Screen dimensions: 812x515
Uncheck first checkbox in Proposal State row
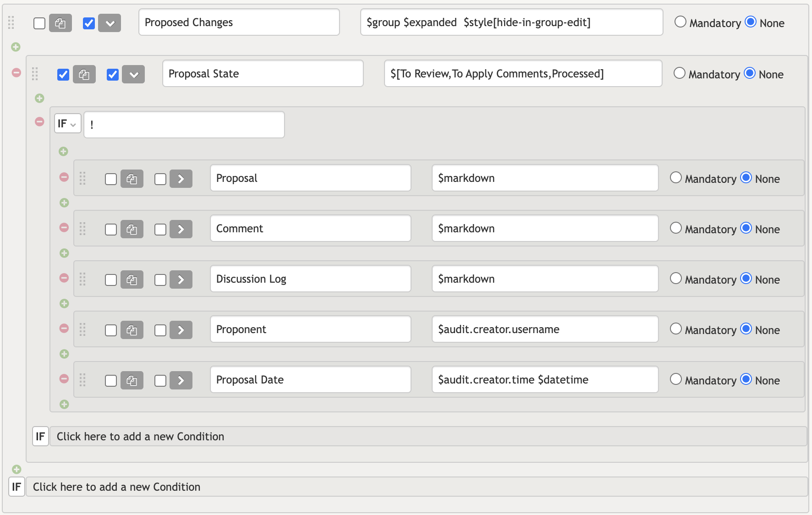pyautogui.click(x=63, y=74)
